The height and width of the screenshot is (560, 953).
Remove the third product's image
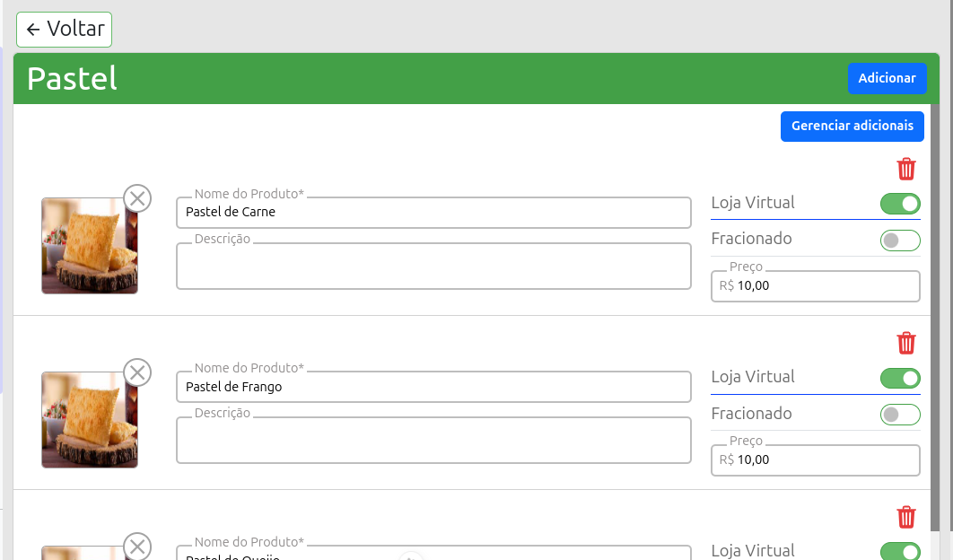137,546
